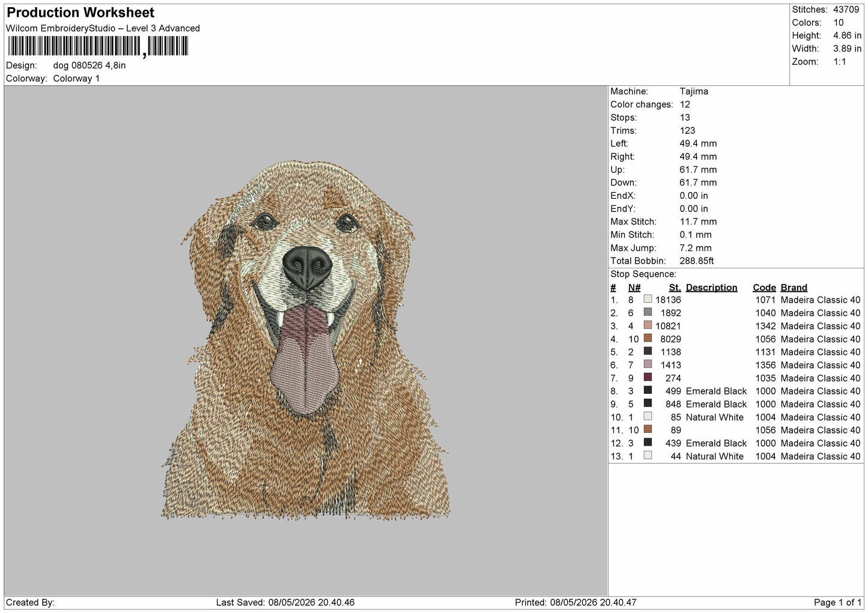868x613 pixels.
Task: Select the white swatch in the 44-stitch row
Action: click(x=648, y=455)
